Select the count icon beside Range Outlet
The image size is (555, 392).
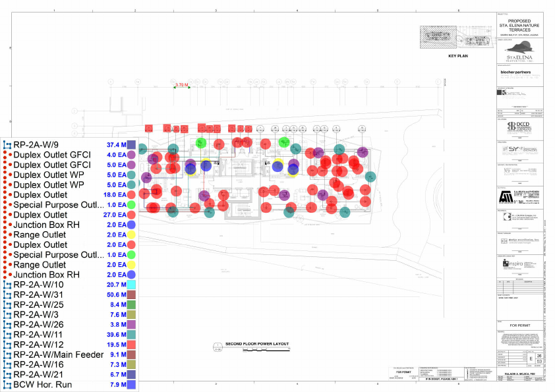(8, 235)
